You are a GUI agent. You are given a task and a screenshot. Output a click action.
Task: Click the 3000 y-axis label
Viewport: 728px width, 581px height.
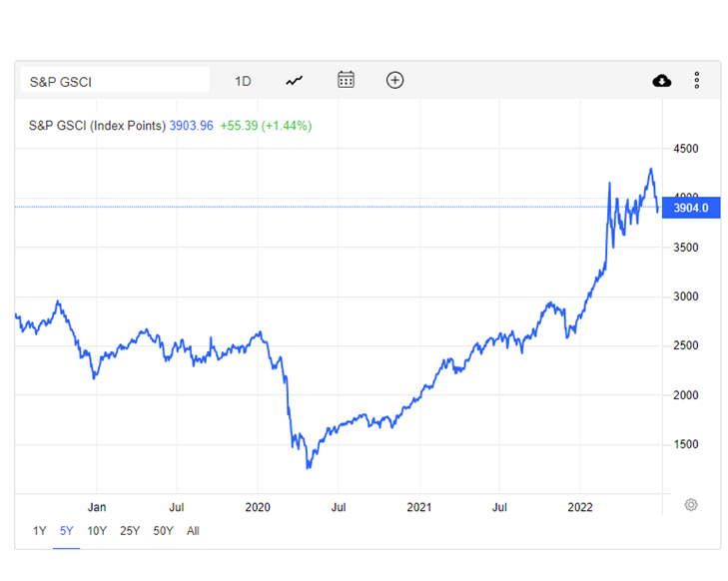tap(686, 296)
